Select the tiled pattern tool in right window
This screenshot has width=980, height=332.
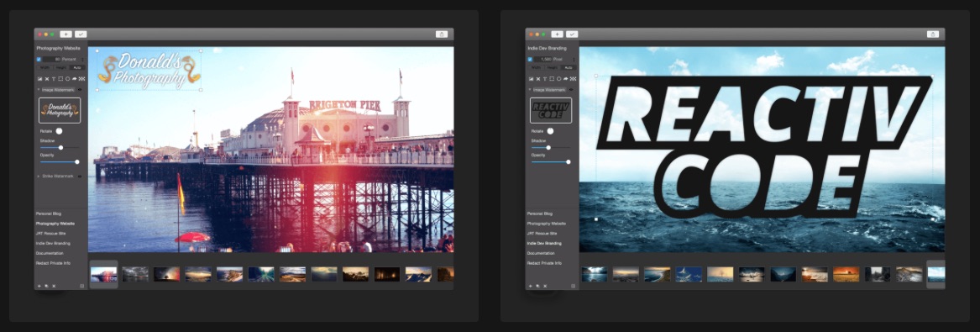tap(573, 79)
